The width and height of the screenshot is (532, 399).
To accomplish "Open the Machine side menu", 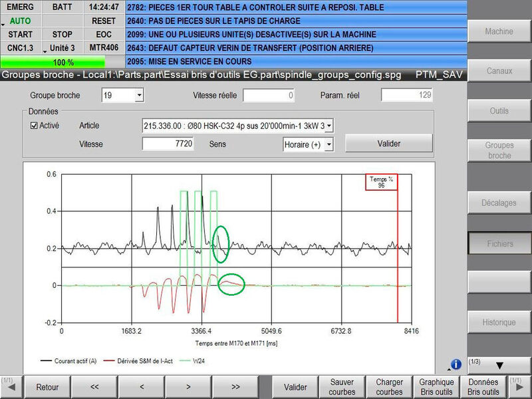I will 499,31.
